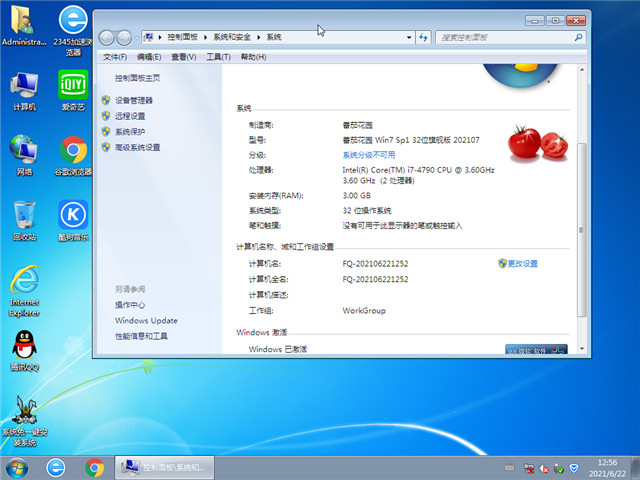Go to 控制面板主页 in sidebar

click(137, 78)
